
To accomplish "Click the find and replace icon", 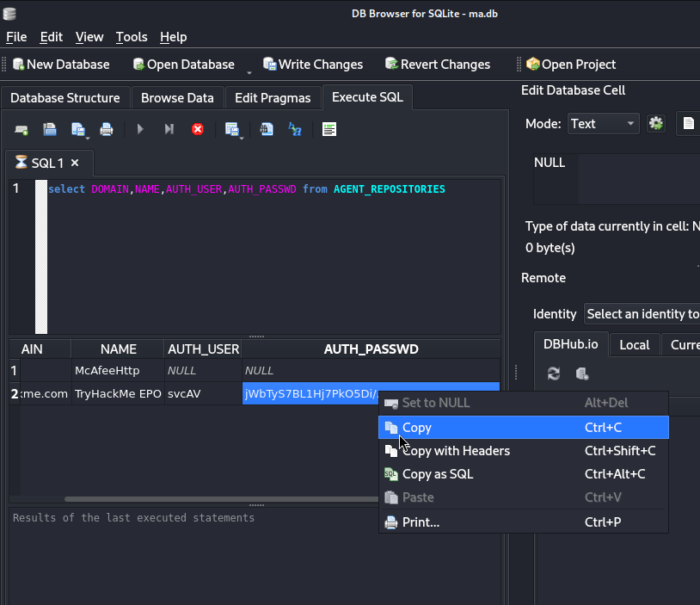I will point(295,130).
